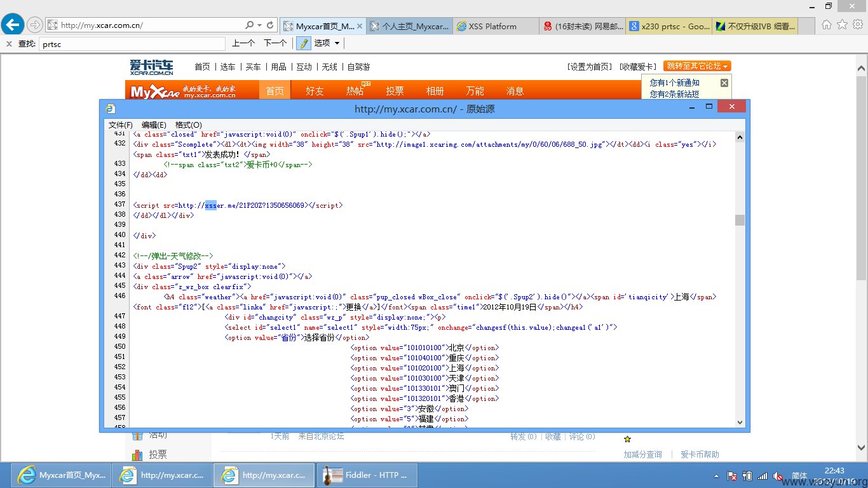Click the 北京 option line 450
The width and height of the screenshot is (868, 488).
(424, 348)
